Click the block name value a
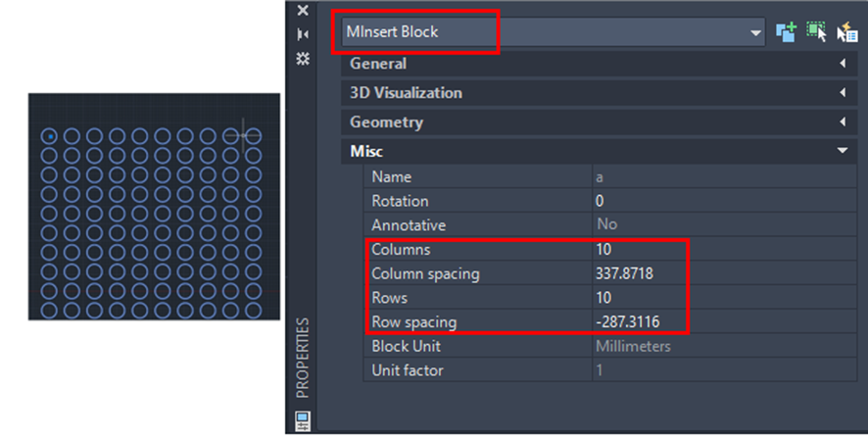This screenshot has width=868, height=438. click(x=600, y=177)
